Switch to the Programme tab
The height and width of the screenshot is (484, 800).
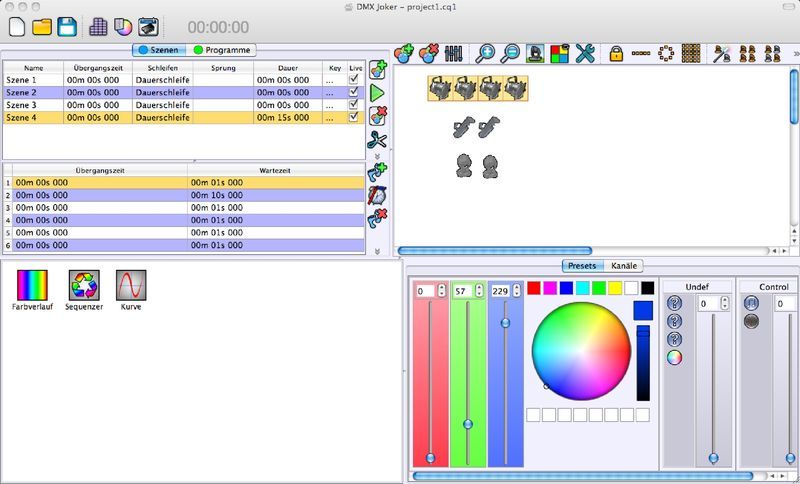point(221,50)
